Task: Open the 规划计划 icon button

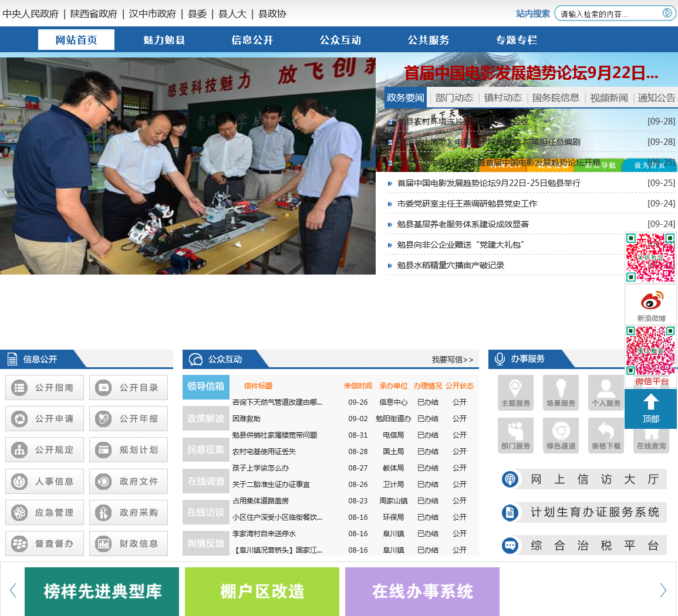Action: 129,449
